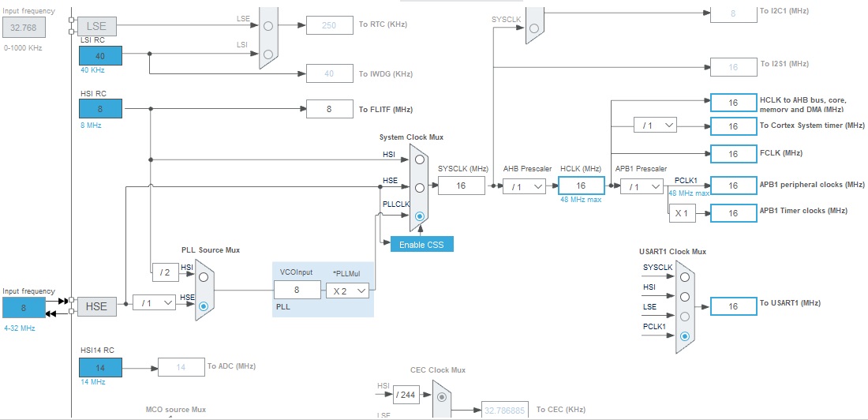This screenshot has height=420, width=868.
Task: Set USART1 Clock Mux to HSI
Action: click(x=684, y=298)
